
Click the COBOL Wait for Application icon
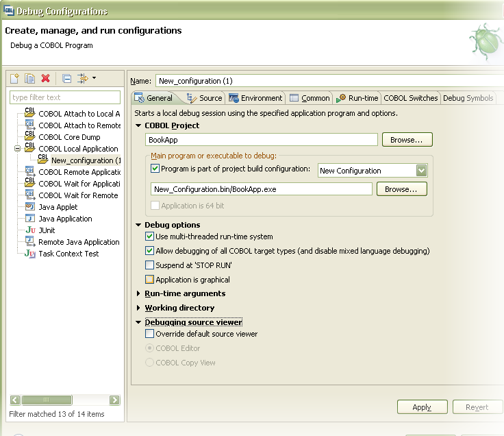click(x=30, y=182)
